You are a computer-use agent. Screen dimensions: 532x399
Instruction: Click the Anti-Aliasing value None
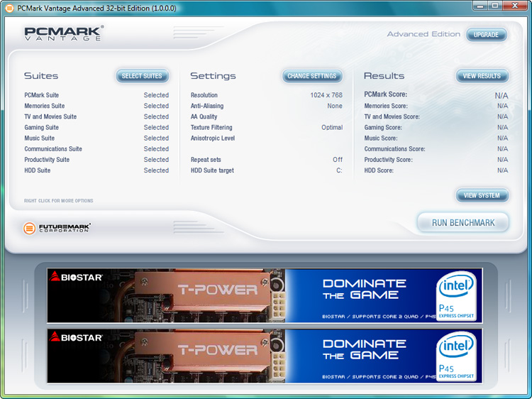click(x=335, y=106)
